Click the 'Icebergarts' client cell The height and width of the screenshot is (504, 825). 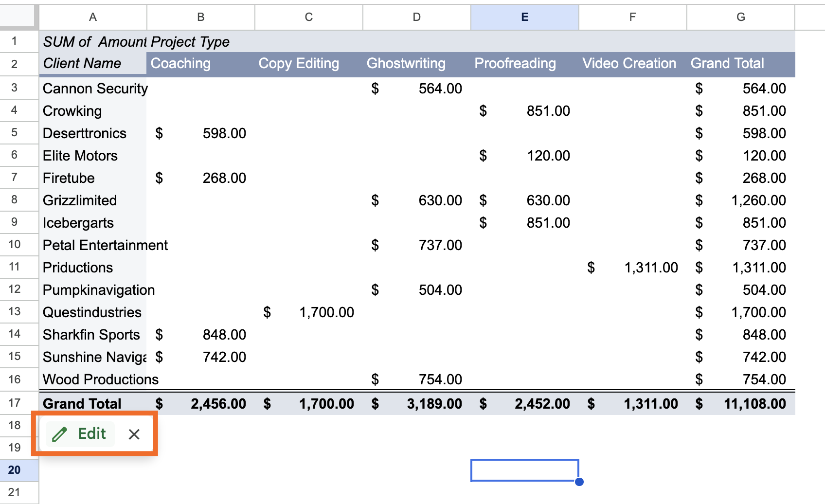93,223
